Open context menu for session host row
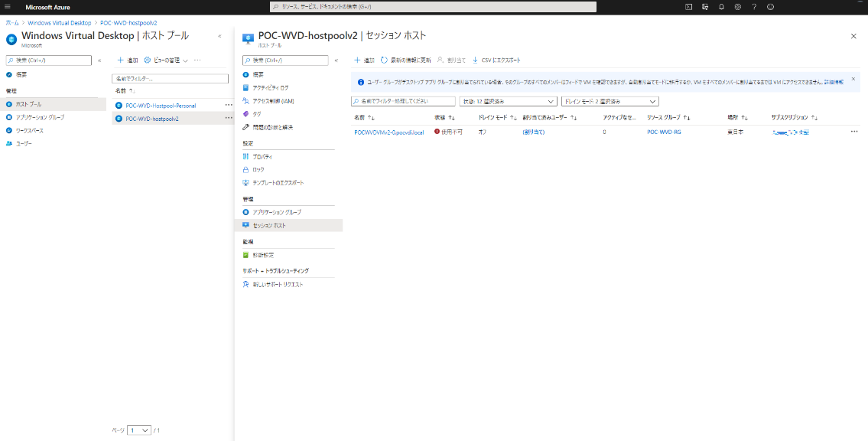The image size is (868, 441). pyautogui.click(x=854, y=132)
